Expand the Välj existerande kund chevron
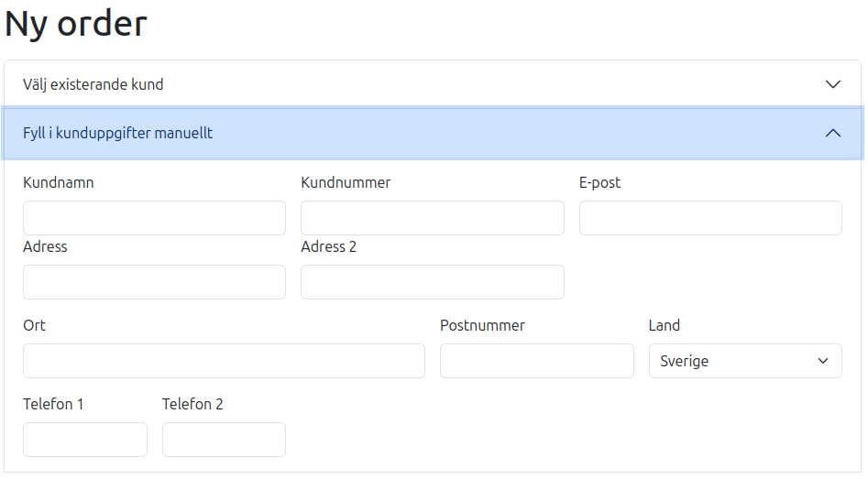 click(x=832, y=84)
